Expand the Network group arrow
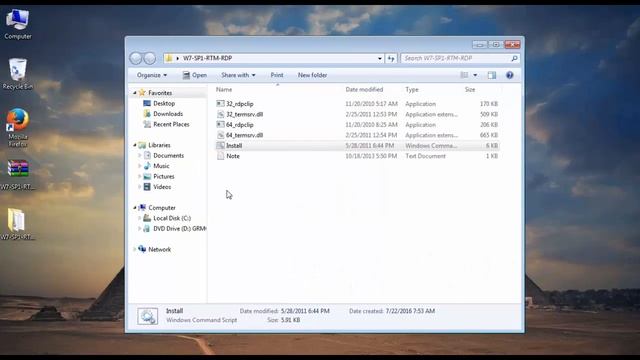The height and width of the screenshot is (360, 640). pos(135,249)
